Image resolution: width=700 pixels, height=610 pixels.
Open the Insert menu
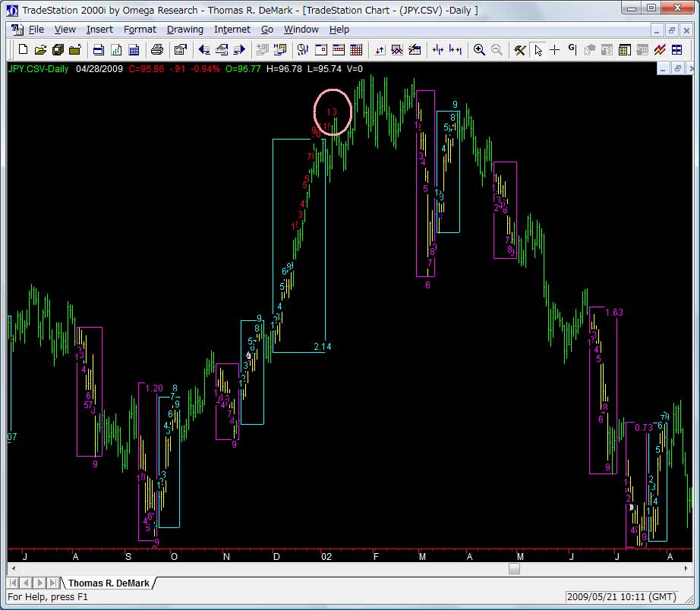pyautogui.click(x=99, y=30)
